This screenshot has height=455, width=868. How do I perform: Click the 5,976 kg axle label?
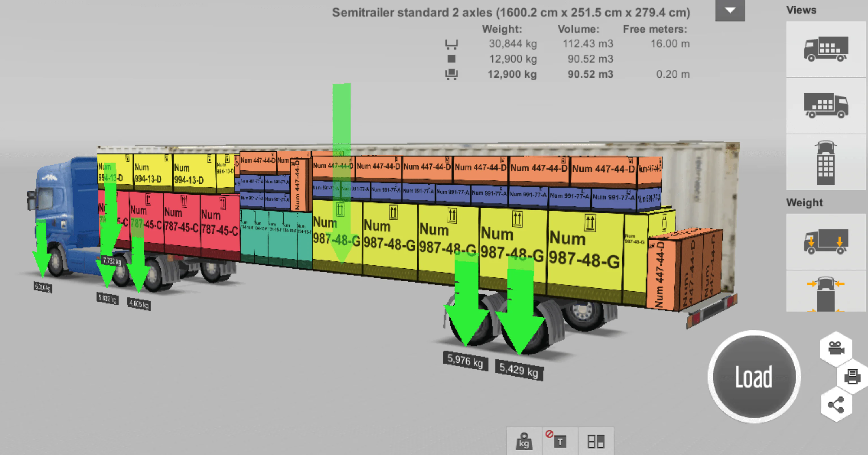pos(465,361)
